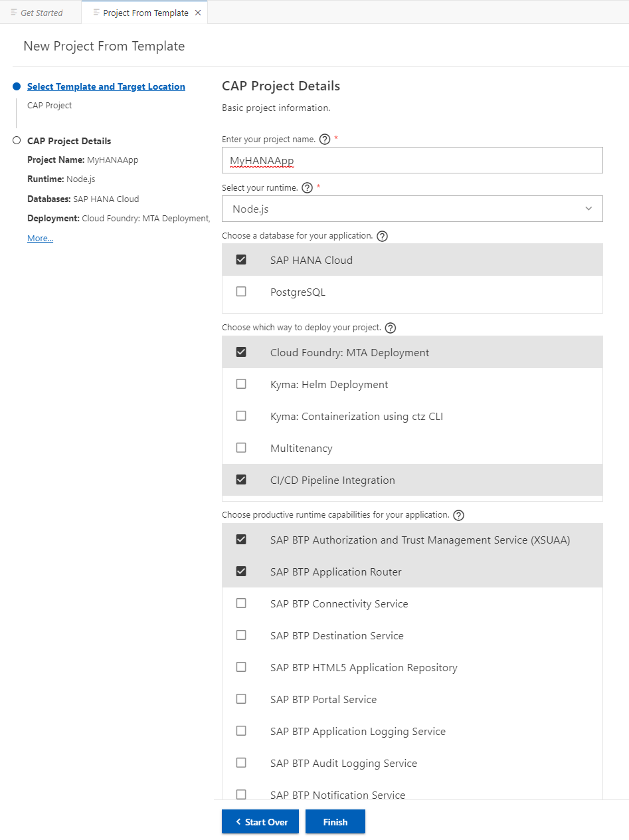Enable the PostgreSQL database checkbox
The width and height of the screenshot is (629, 840).
(241, 292)
